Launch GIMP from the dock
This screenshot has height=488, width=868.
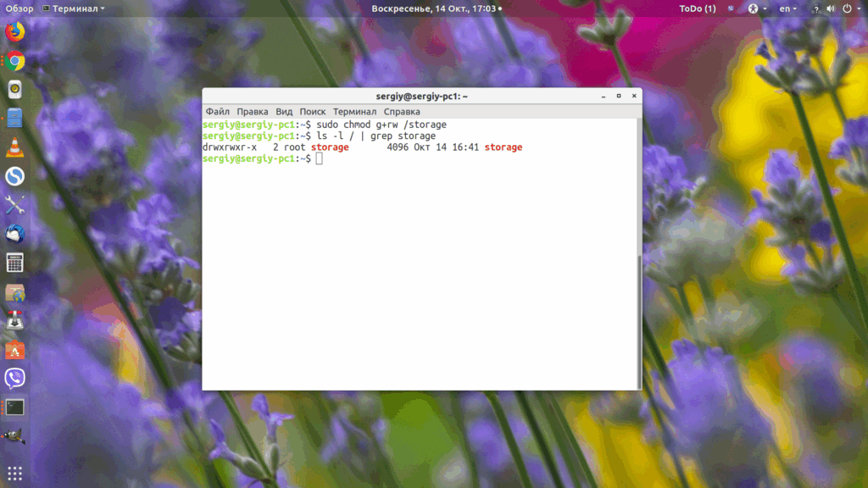[14, 436]
